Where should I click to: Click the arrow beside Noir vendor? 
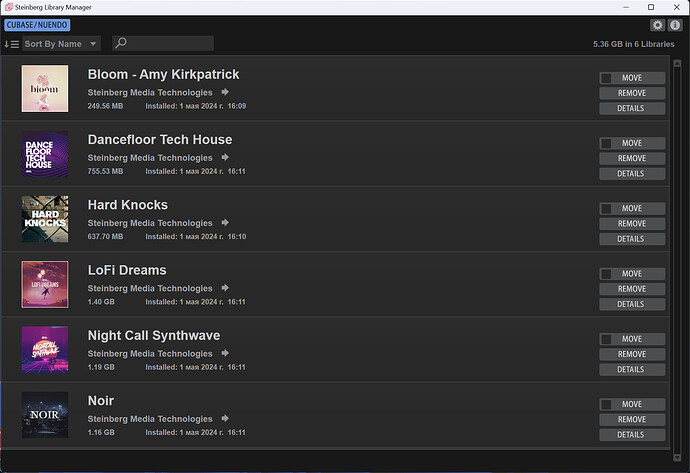click(x=225, y=418)
